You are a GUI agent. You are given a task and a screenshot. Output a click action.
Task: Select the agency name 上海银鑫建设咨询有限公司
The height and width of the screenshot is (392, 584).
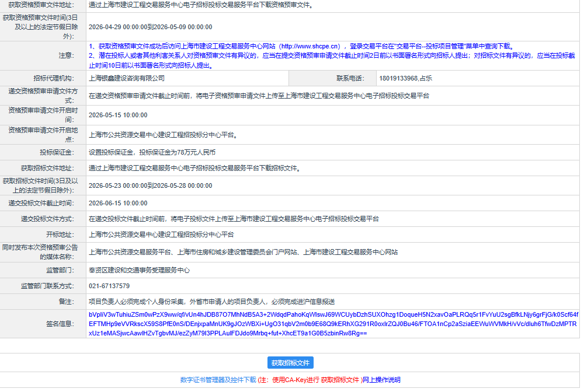point(127,78)
